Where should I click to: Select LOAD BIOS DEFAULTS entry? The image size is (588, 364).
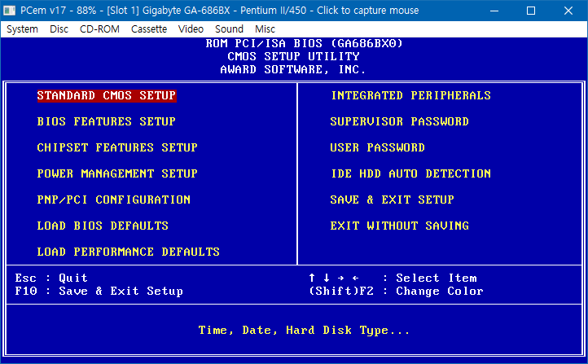coord(103,226)
